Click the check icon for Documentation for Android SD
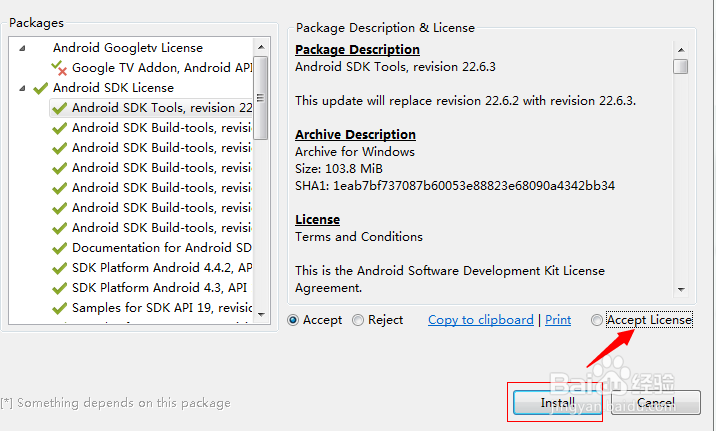 [60, 248]
